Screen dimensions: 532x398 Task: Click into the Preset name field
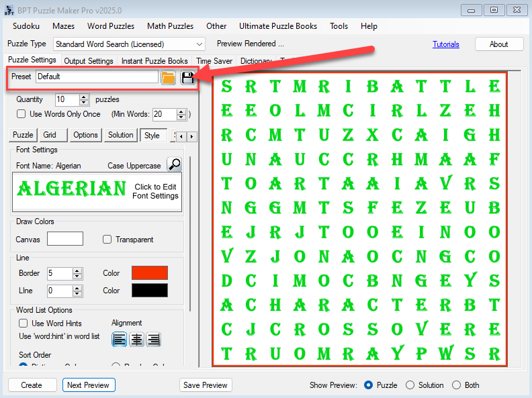click(x=97, y=77)
